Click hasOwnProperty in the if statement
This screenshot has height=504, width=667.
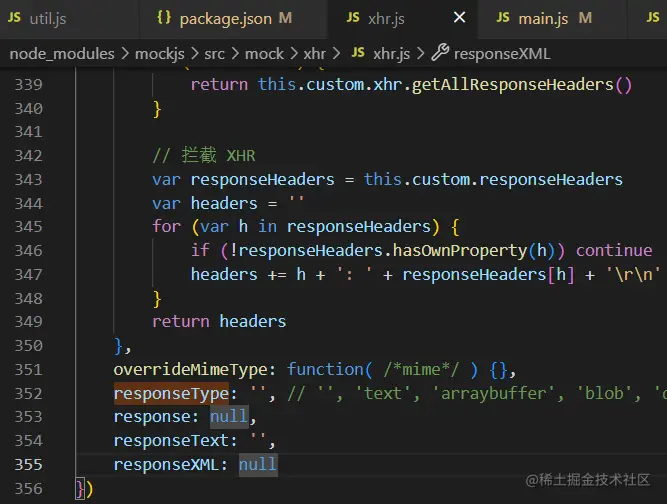coord(460,251)
